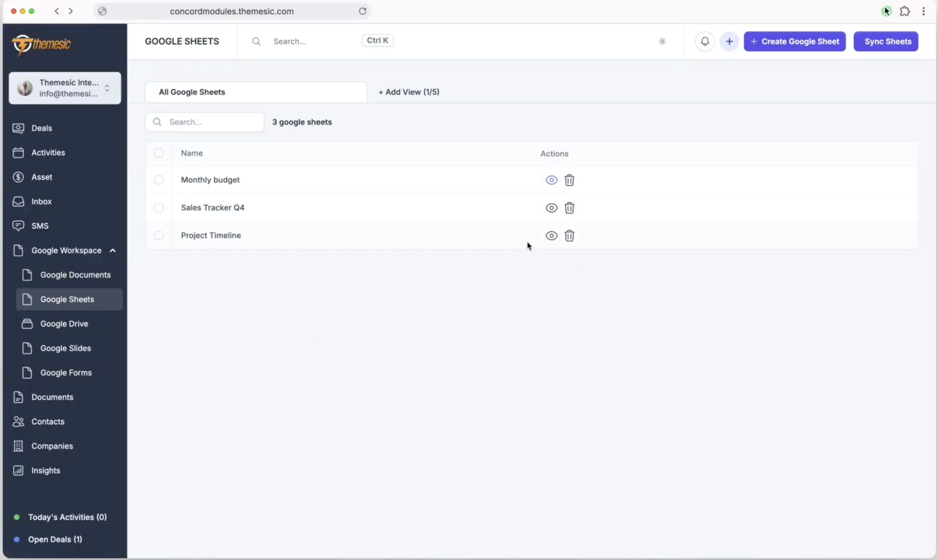The image size is (938, 560).
Task: Open the notifications bell
Action: [704, 41]
